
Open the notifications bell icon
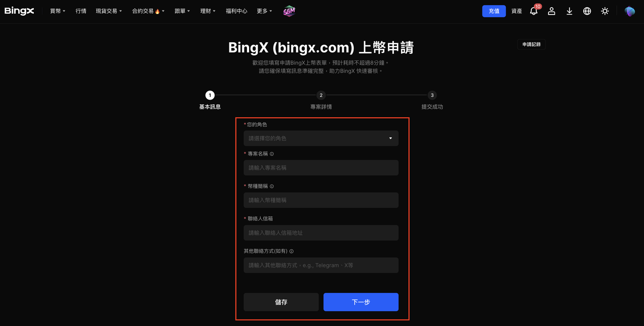[534, 11]
